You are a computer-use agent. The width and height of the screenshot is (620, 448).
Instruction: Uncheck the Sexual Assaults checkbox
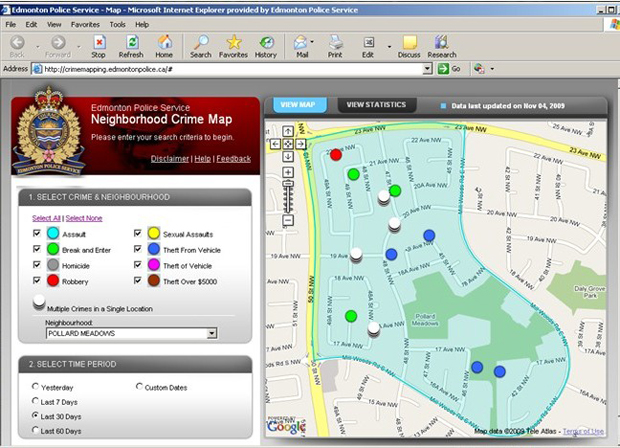point(138,233)
